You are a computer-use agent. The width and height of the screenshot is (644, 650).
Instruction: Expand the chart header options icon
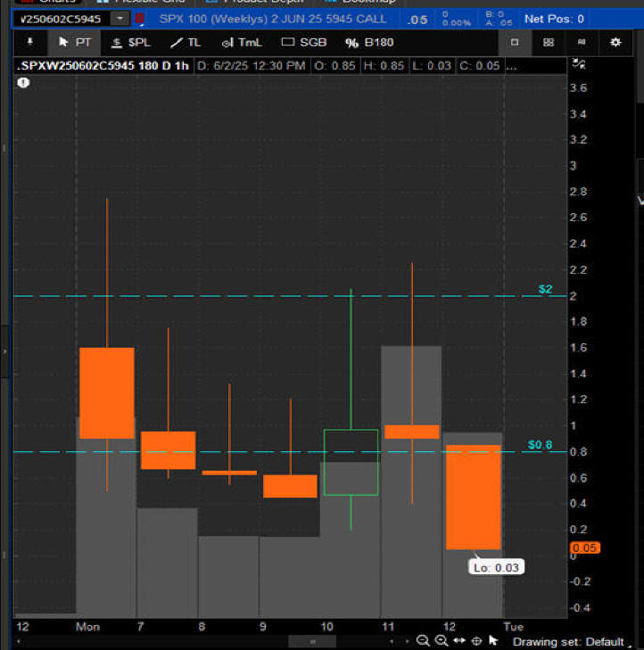(x=579, y=64)
